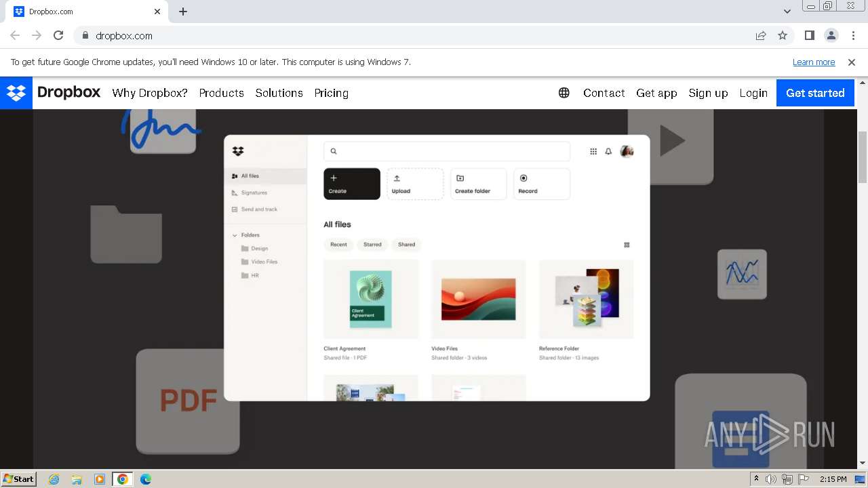The image size is (868, 488).
Task: Click the browser forward arrow
Action: point(37,35)
